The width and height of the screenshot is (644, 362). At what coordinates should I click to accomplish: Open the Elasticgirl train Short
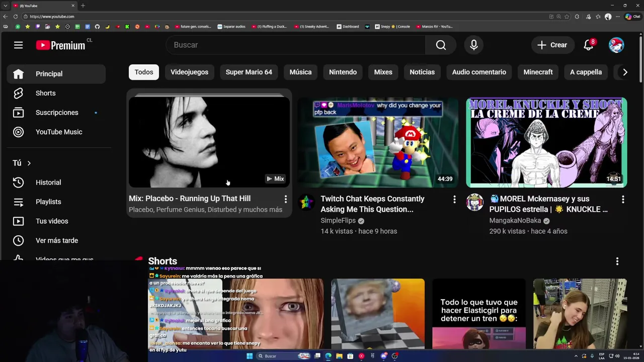click(x=479, y=314)
